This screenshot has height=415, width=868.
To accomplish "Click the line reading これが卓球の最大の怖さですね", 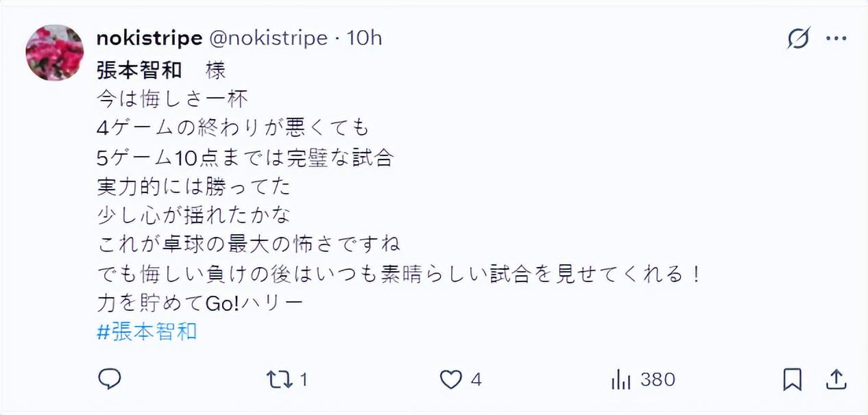I will click(248, 244).
